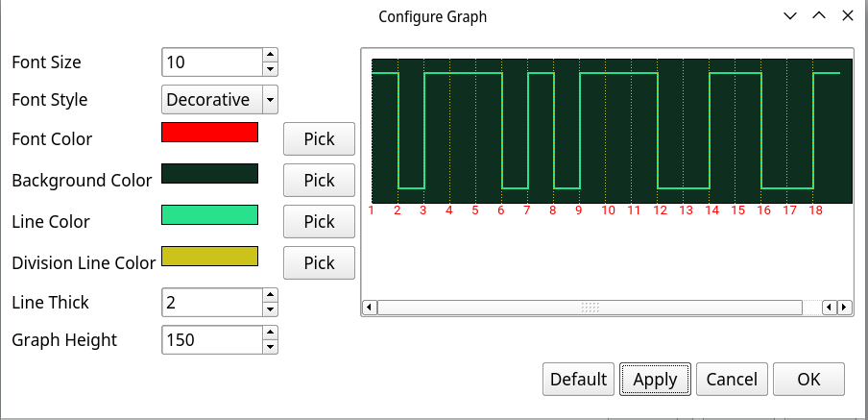Click the Line Thick input field
The image size is (868, 420).
coord(212,303)
